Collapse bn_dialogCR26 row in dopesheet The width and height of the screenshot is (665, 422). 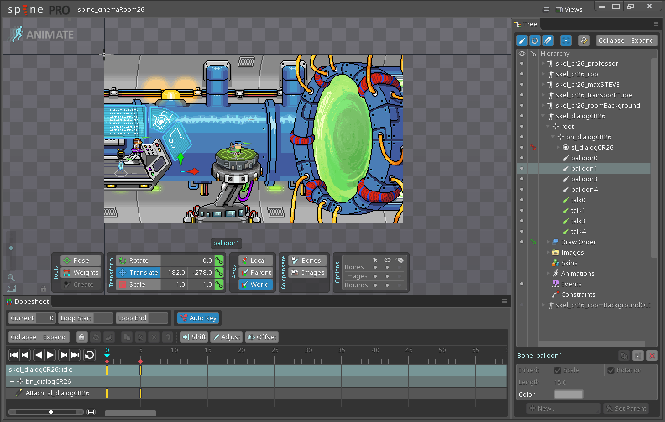click(x=12, y=381)
